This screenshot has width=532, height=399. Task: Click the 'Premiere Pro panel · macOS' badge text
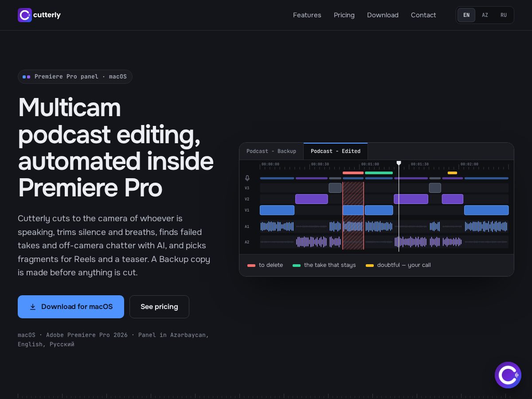(x=81, y=77)
